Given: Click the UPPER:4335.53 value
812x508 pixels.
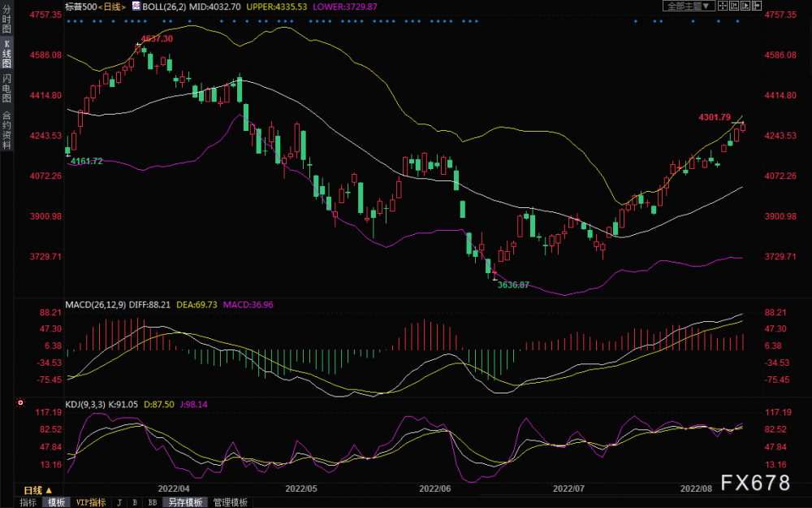Looking at the screenshot, I should tap(277, 7).
